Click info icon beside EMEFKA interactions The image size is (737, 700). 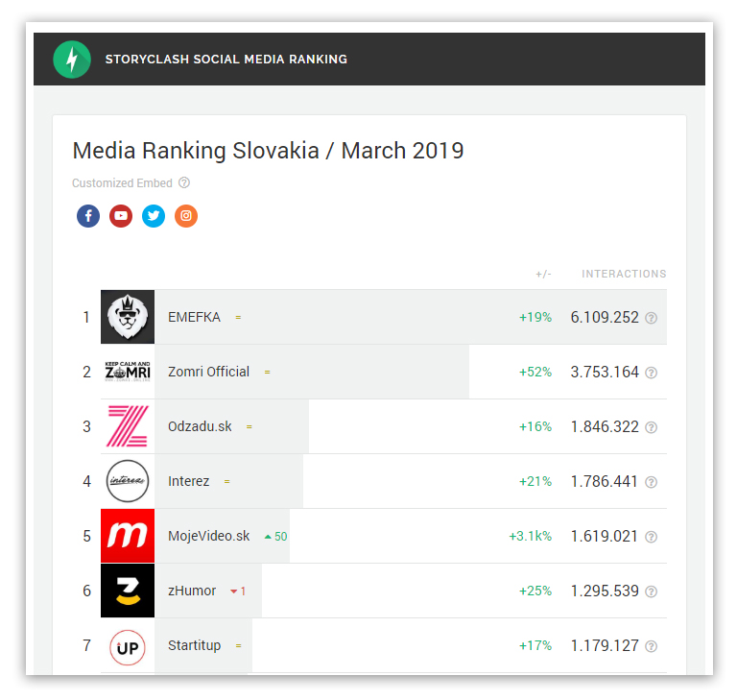652,318
